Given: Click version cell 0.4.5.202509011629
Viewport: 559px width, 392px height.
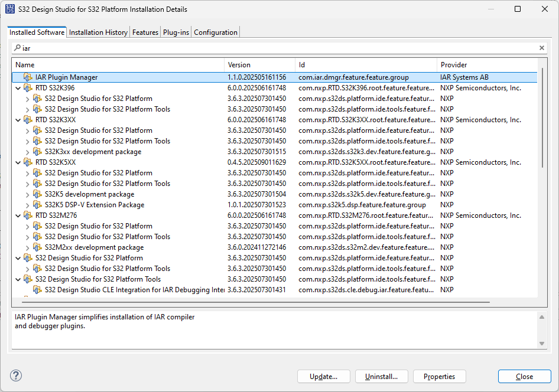Looking at the screenshot, I should (256, 162).
